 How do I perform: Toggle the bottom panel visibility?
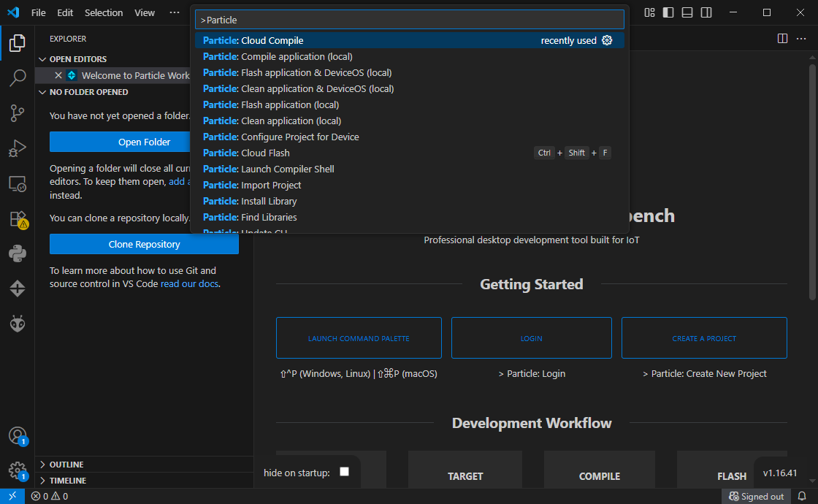tap(687, 12)
